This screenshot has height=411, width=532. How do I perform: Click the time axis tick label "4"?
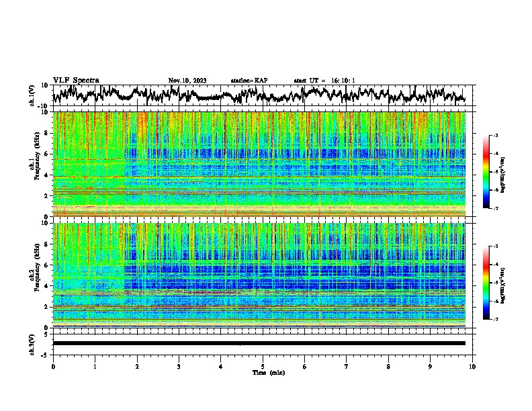coord(221,367)
